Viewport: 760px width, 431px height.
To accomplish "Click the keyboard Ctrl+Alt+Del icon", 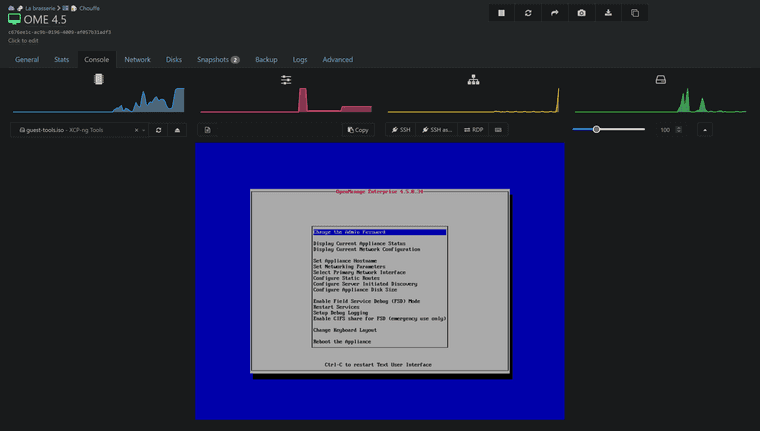I will pos(498,130).
